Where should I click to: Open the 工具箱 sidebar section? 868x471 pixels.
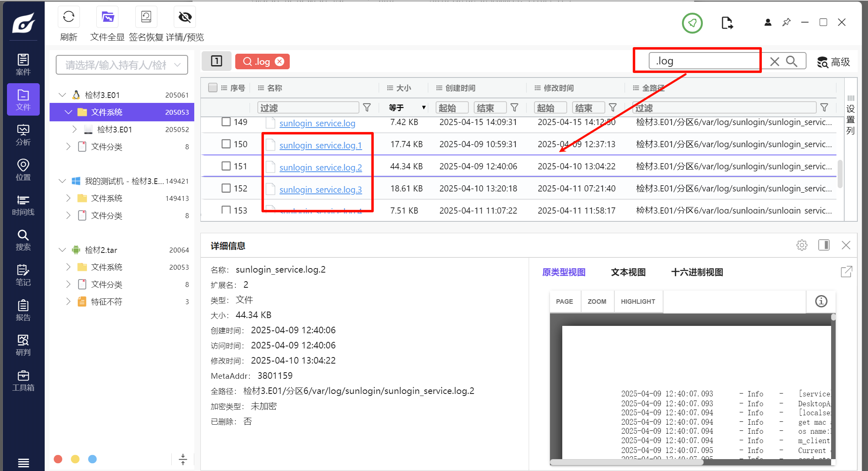pos(23,381)
